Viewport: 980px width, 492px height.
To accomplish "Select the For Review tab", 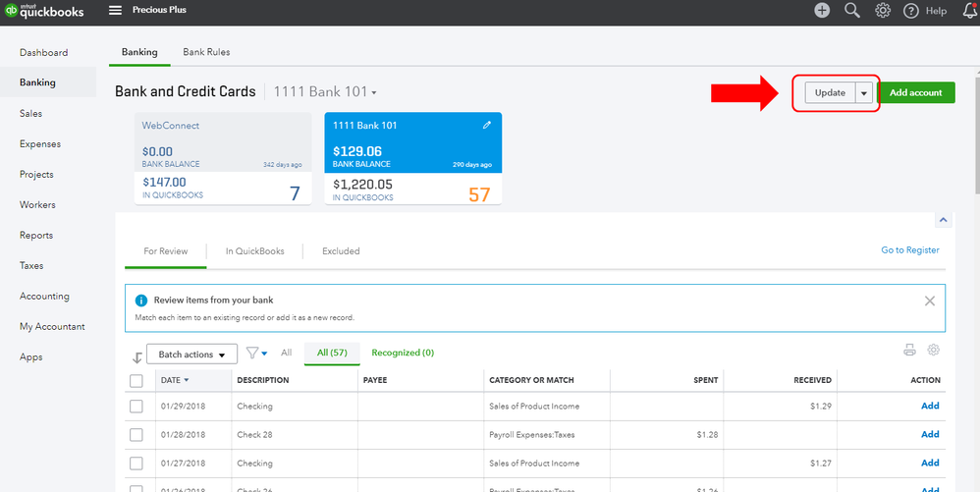I will pos(166,251).
